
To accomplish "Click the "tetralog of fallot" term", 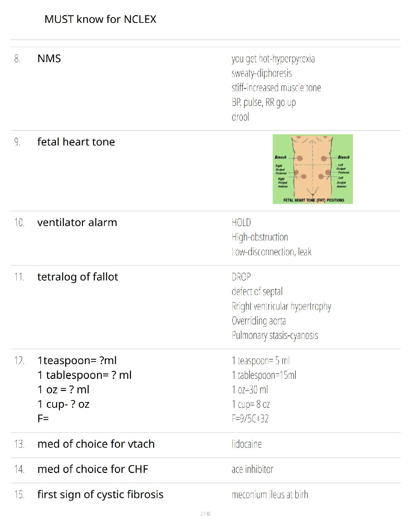I will pos(78,277).
